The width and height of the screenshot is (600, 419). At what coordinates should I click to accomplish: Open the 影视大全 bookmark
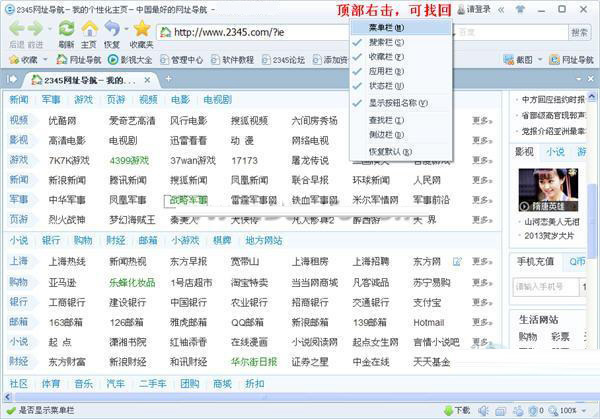[130, 60]
